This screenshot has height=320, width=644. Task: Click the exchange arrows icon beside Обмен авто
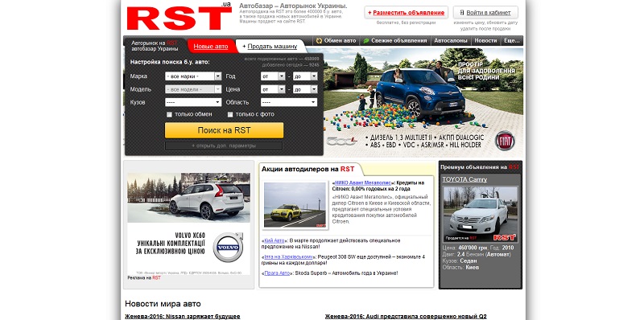pyautogui.click(x=319, y=41)
